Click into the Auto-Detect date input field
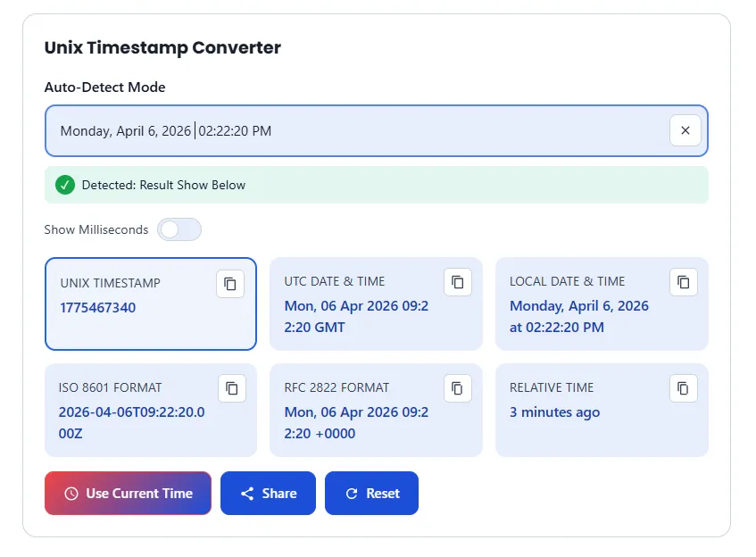Screen dimensions: 756x557 pos(357,131)
